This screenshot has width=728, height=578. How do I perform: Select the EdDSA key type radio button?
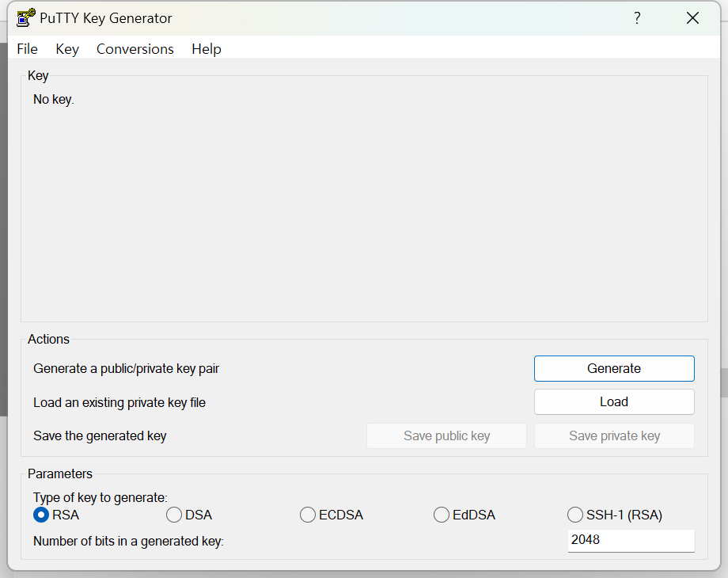[442, 515]
